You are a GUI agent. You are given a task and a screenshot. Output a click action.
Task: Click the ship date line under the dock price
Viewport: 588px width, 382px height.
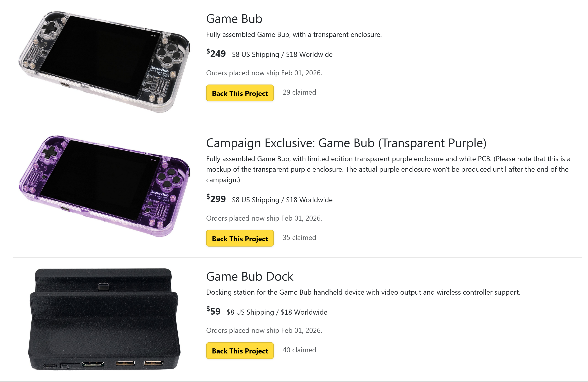pos(264,330)
